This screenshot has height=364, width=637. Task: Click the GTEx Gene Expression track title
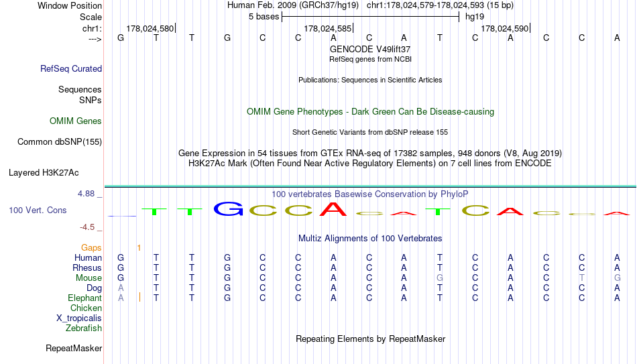[x=370, y=153]
